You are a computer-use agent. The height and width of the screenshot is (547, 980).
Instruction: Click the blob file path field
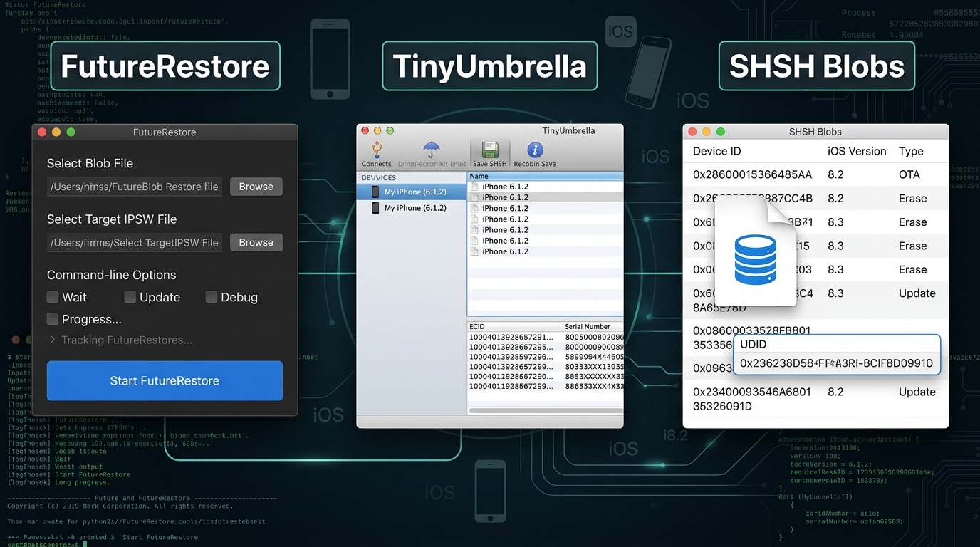(135, 187)
